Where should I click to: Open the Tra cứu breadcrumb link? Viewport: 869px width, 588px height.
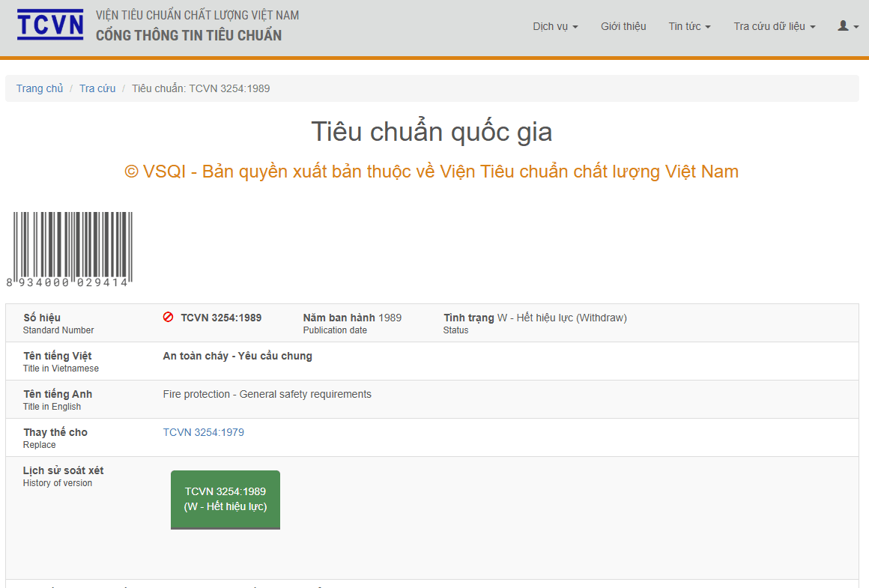click(x=97, y=88)
